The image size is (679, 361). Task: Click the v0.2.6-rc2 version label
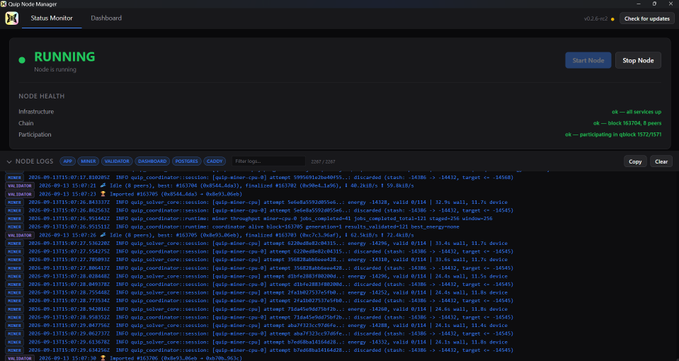click(x=596, y=19)
